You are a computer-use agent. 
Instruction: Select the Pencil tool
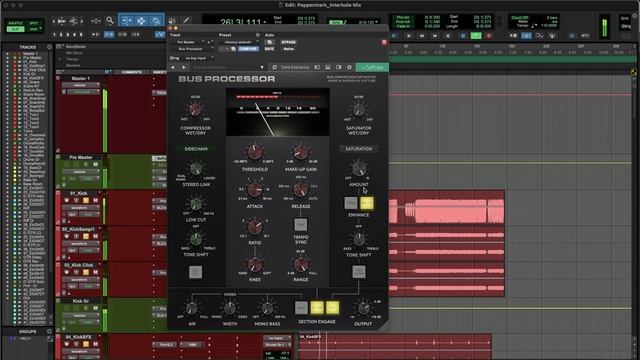pyautogui.click(x=187, y=20)
